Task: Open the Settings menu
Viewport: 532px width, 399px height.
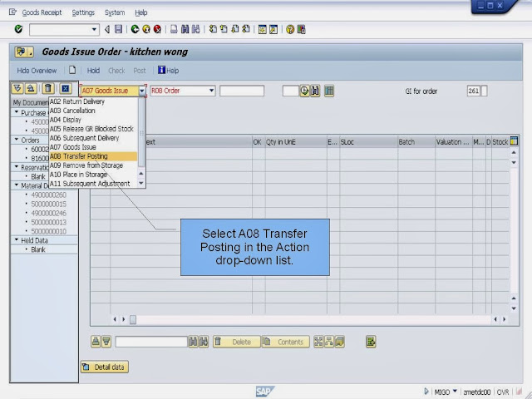Action: point(83,12)
